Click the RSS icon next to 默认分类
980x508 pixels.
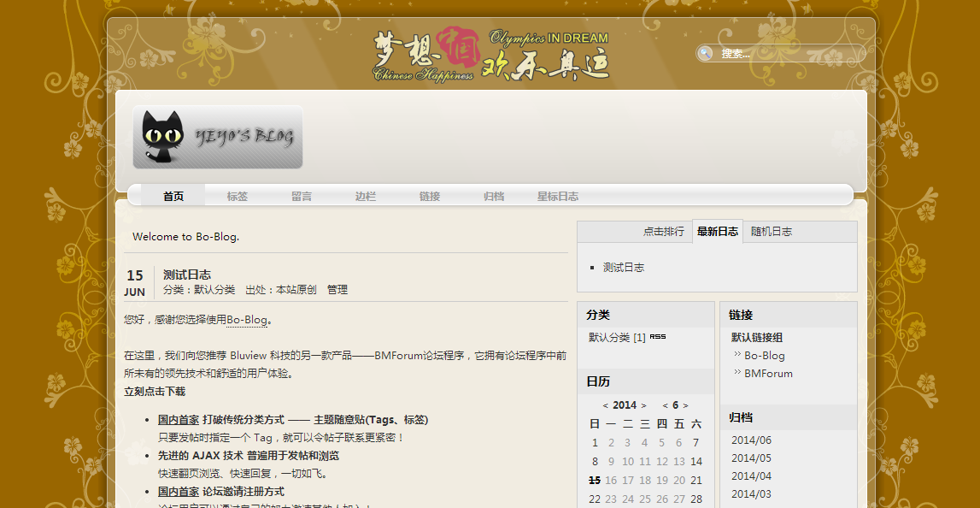pos(658,337)
